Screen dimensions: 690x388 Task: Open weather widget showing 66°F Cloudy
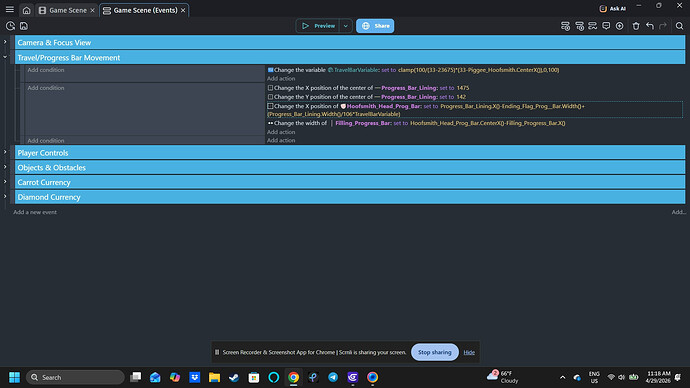tap(503, 377)
